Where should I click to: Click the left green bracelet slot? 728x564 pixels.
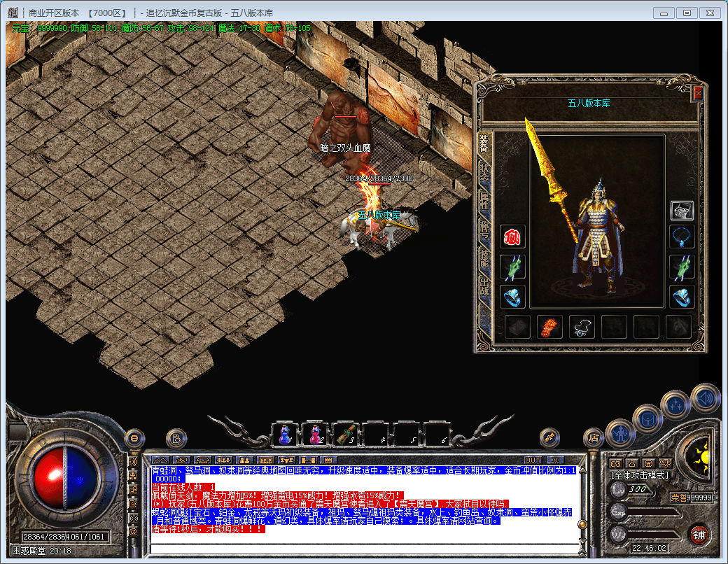tap(512, 267)
